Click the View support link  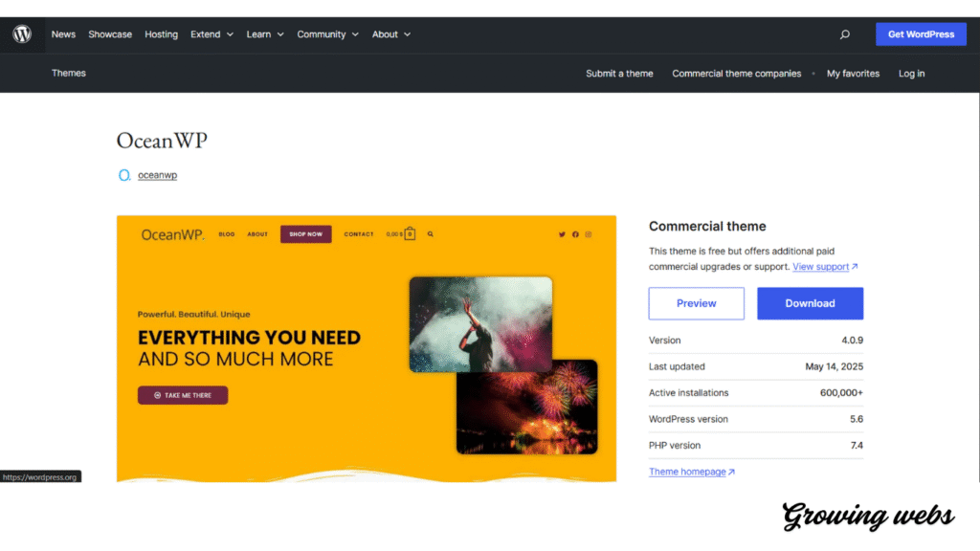coord(821,266)
